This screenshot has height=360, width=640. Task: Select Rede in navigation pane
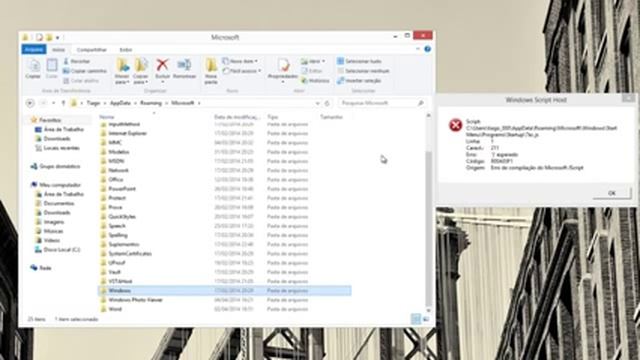pyautogui.click(x=45, y=268)
